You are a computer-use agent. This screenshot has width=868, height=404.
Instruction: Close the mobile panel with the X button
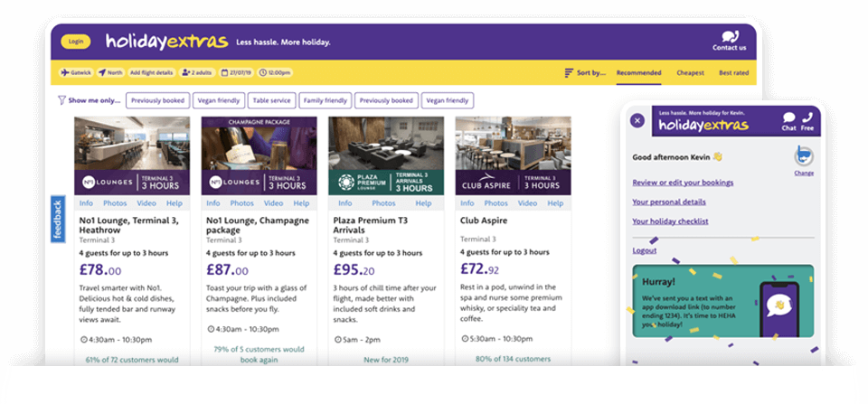637,120
